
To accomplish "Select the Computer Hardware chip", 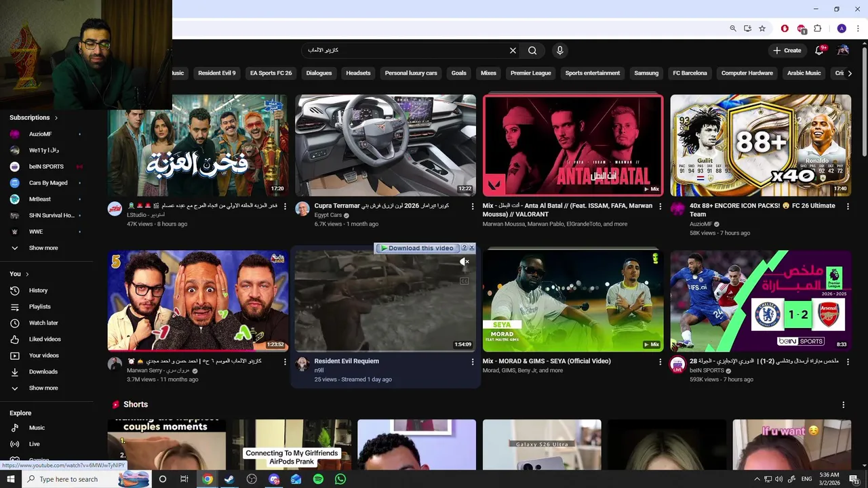I will pyautogui.click(x=747, y=73).
